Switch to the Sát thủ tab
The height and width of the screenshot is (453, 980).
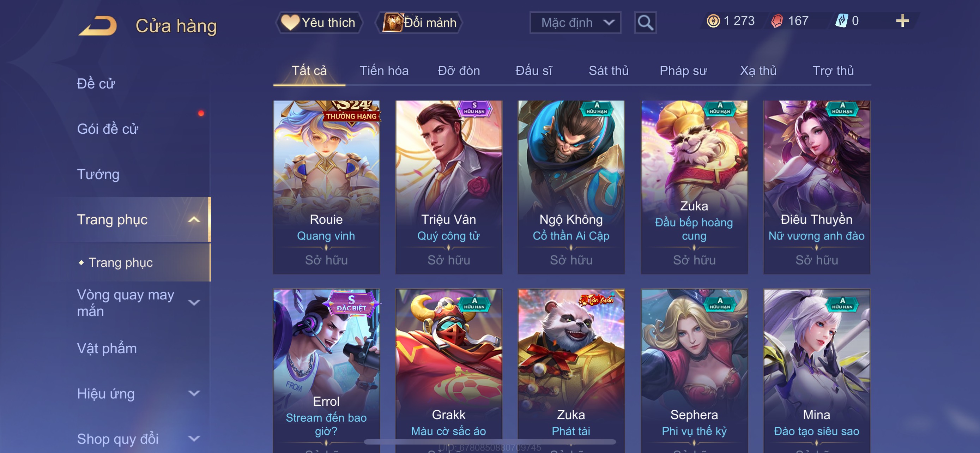click(608, 71)
